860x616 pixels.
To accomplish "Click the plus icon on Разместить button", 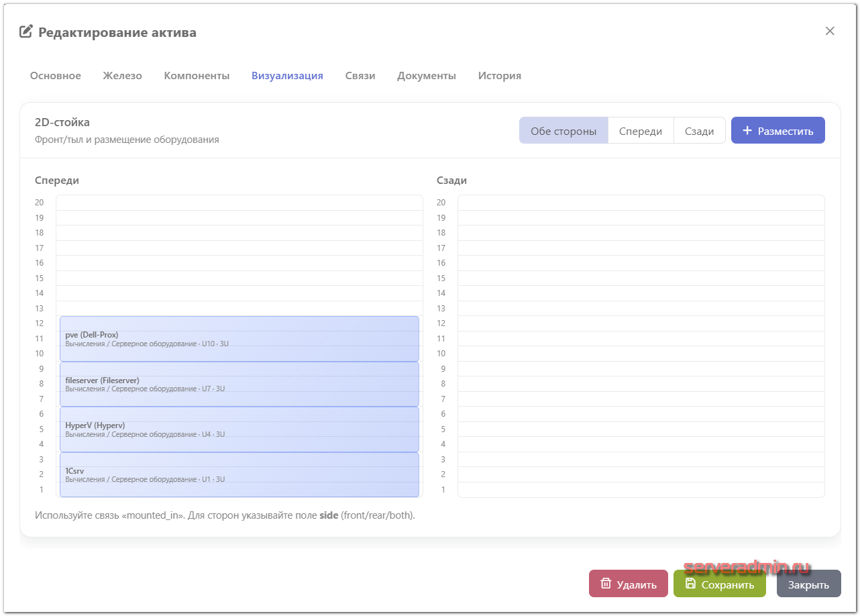I will coord(747,131).
